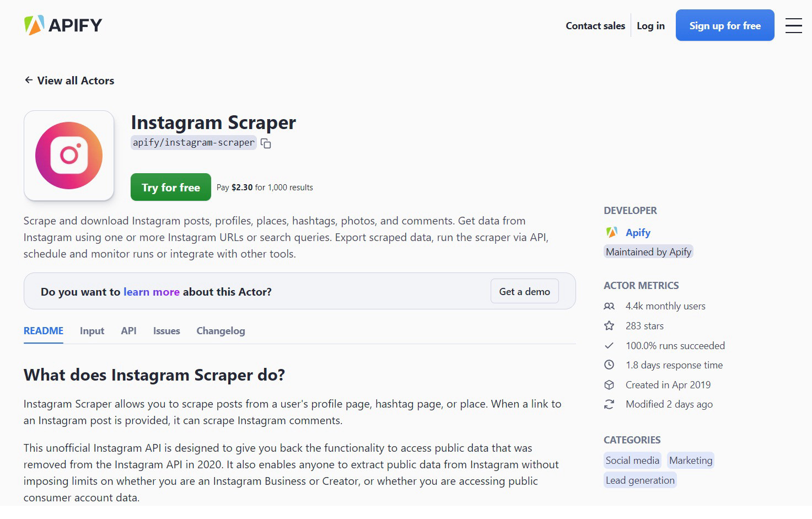The height and width of the screenshot is (519, 812).
Task: Click the learn more link
Action: click(x=152, y=292)
